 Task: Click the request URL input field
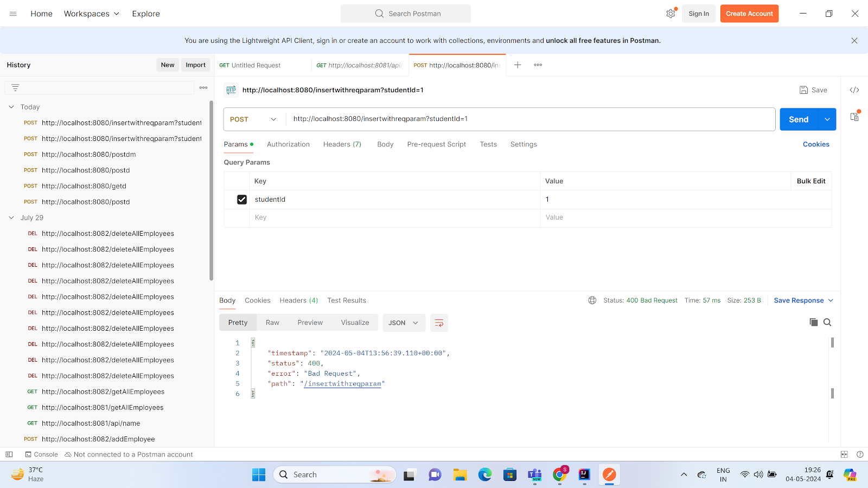coord(531,119)
